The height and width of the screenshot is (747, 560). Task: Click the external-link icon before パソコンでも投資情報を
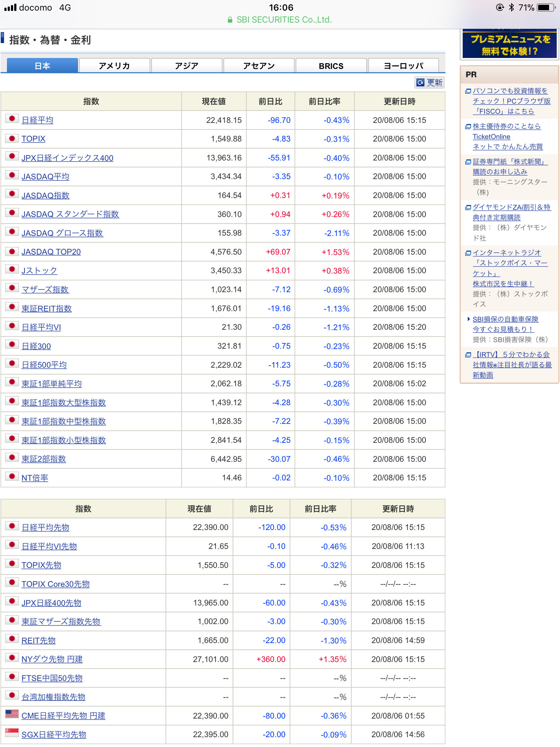tap(468, 91)
